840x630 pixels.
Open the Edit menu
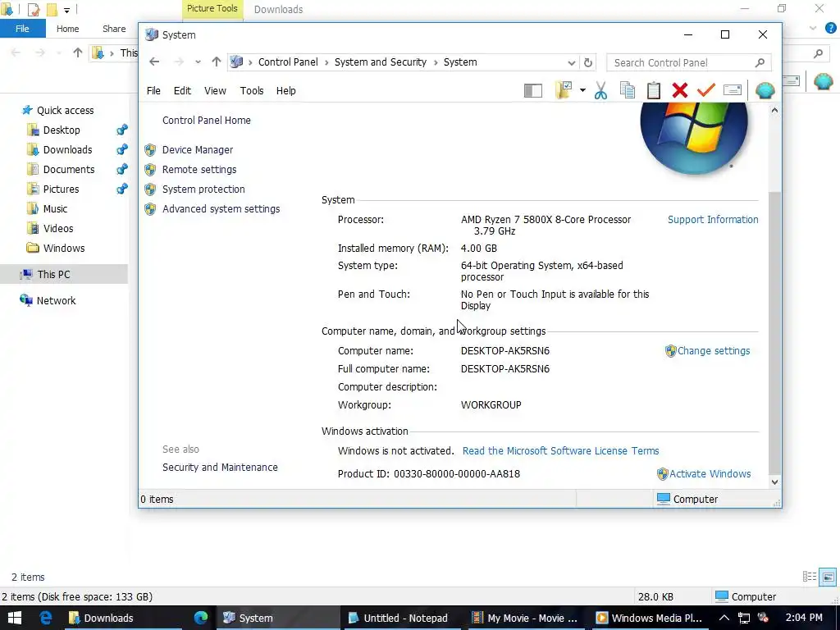(182, 90)
